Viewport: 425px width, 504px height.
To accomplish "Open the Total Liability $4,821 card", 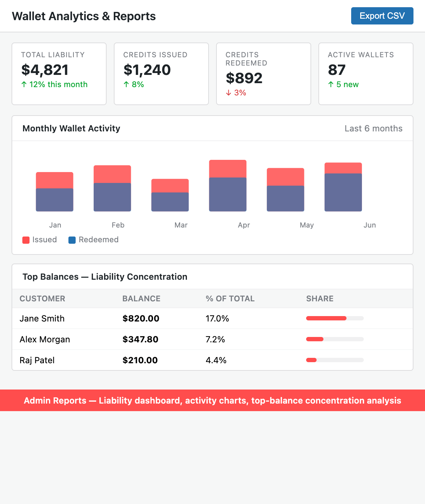I will pyautogui.click(x=59, y=74).
